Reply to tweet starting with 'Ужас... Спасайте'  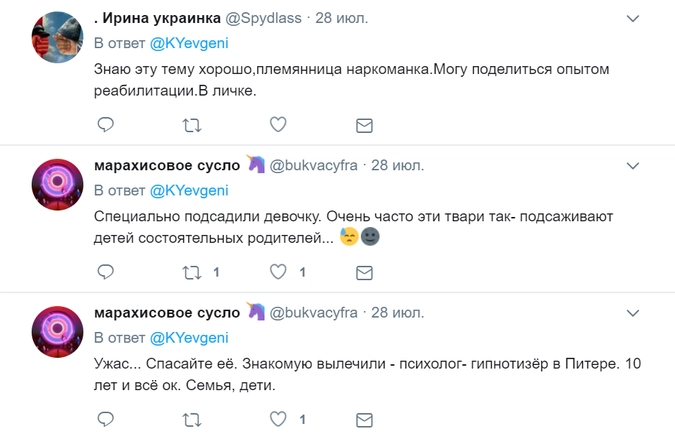tap(105, 418)
